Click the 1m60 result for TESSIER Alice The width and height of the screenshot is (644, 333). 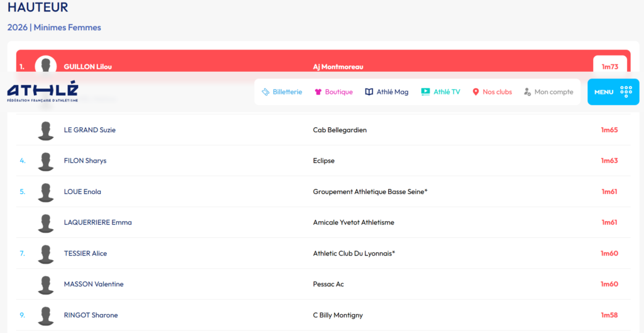coord(609,253)
